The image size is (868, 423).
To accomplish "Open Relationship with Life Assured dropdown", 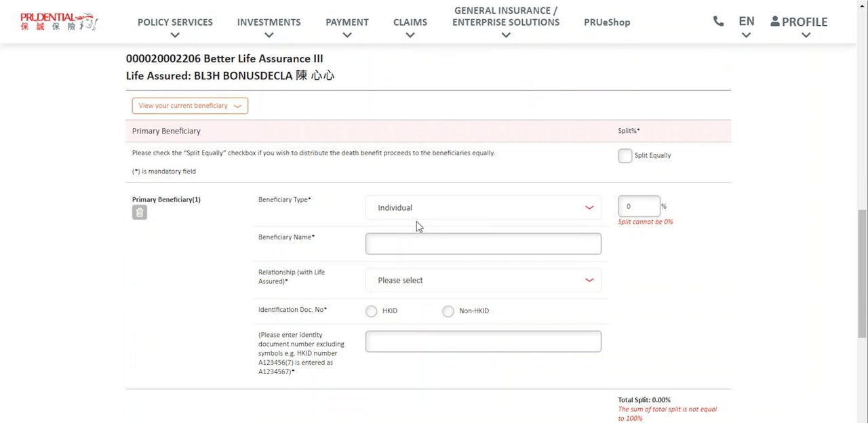I will pyautogui.click(x=483, y=281).
